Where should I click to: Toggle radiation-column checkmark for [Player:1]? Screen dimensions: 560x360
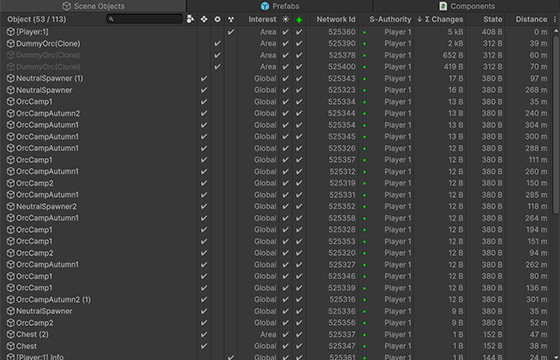(231, 32)
